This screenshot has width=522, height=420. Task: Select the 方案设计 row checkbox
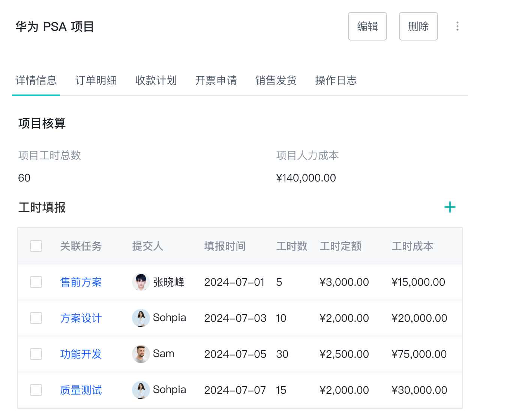click(x=36, y=318)
